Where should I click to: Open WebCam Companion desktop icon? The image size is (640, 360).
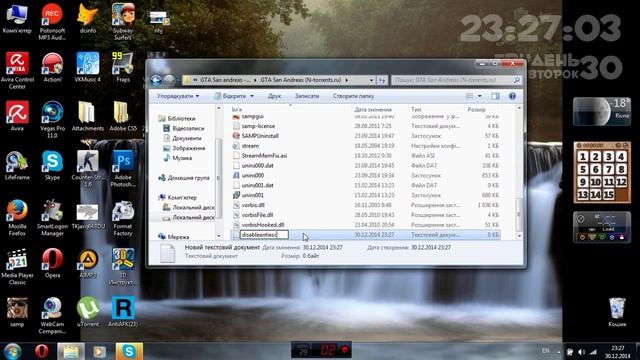coord(52,316)
